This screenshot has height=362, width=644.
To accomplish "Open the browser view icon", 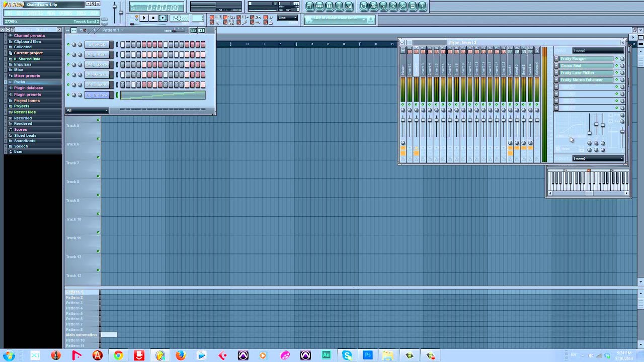I will pyautogui.click(x=339, y=6).
